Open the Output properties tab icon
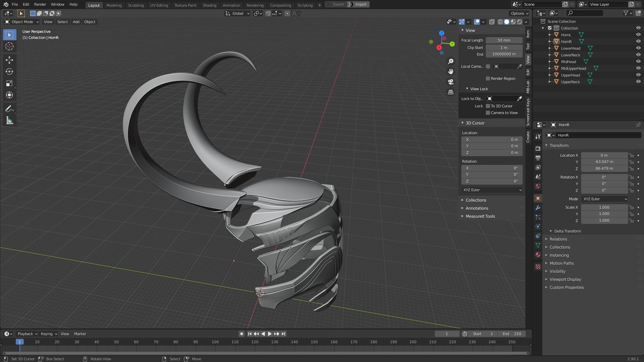The image size is (644, 362). [538, 158]
